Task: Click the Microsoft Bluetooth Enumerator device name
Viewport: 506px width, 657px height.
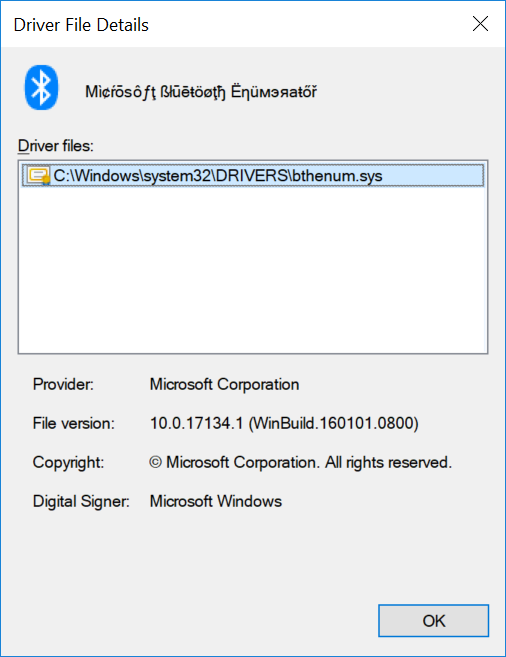Action: (x=201, y=92)
